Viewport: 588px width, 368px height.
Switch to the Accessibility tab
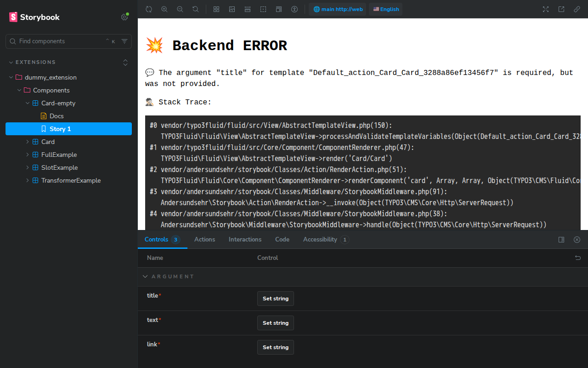(x=326, y=239)
